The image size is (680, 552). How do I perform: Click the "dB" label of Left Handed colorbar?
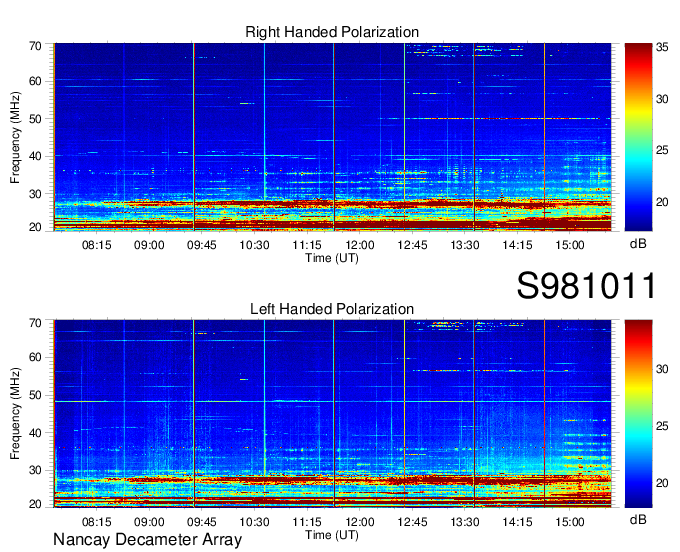coord(638,519)
